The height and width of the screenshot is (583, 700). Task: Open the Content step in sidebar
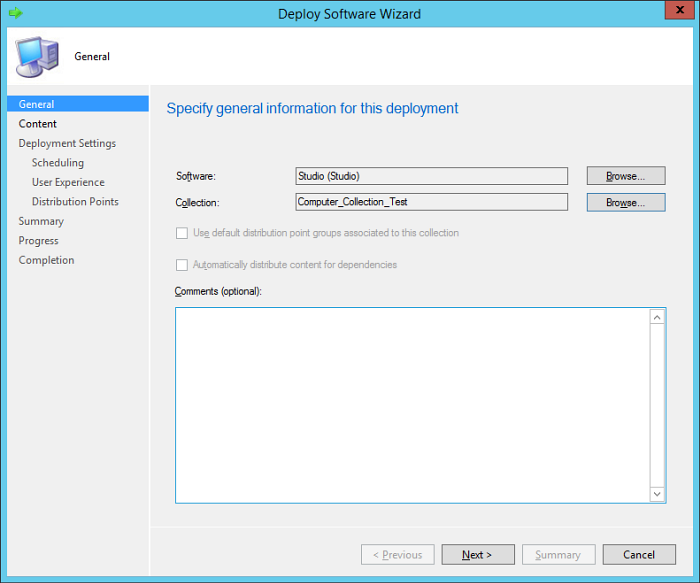click(x=38, y=124)
